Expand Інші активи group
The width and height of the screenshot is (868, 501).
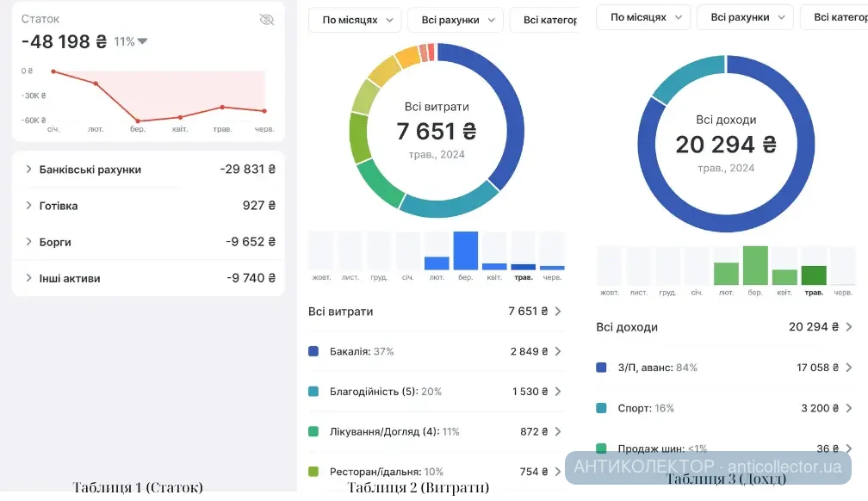[x=29, y=278]
